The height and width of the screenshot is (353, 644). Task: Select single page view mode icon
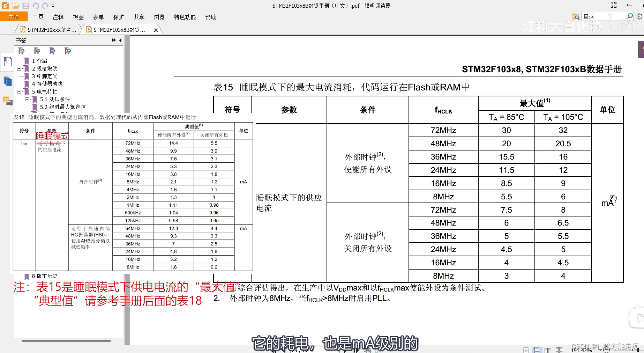pyautogui.click(x=526, y=350)
